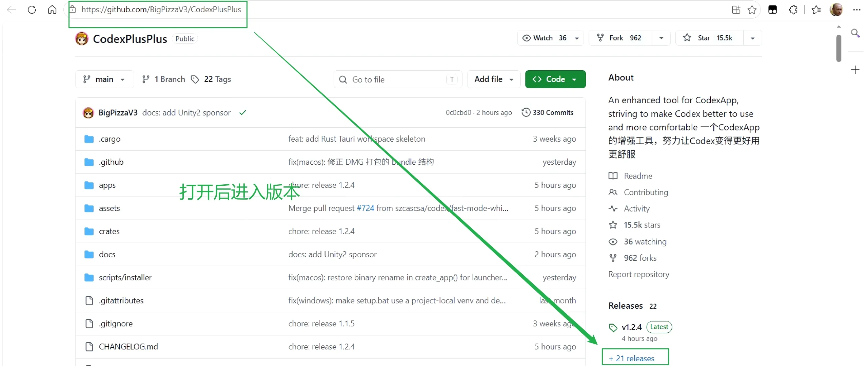Click the v1.2.4 release tag icon
This screenshot has height=366, width=868.
click(x=613, y=328)
